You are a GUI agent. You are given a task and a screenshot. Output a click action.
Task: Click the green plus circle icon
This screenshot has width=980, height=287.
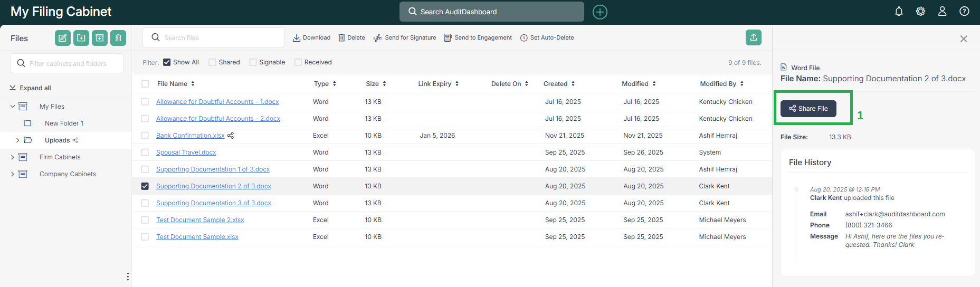click(x=600, y=12)
